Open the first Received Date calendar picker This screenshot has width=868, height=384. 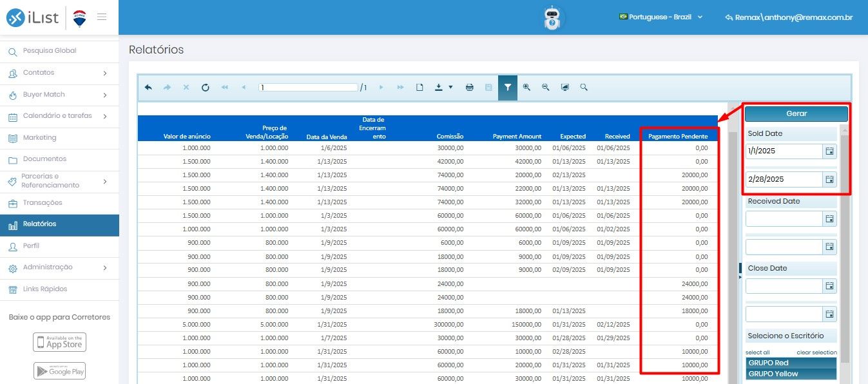830,219
